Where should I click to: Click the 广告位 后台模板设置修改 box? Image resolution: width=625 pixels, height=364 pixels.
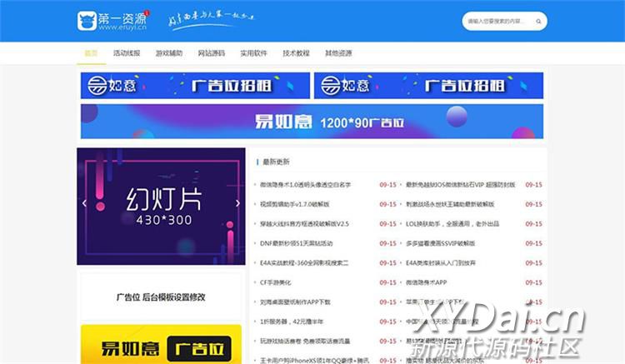click(161, 297)
